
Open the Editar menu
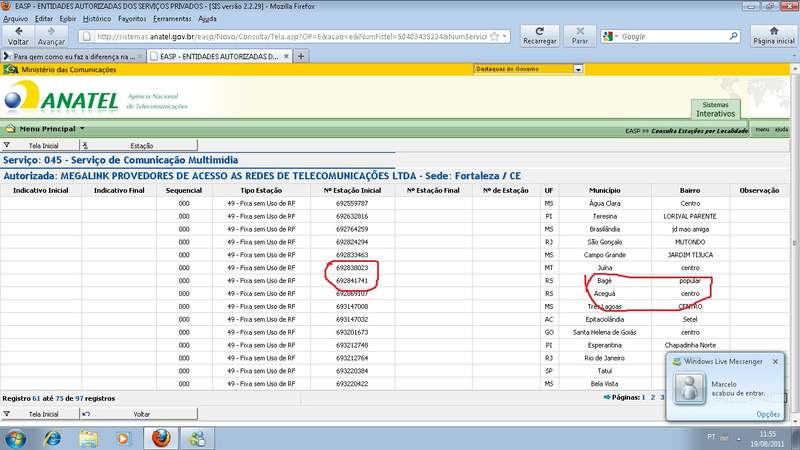pos(44,19)
